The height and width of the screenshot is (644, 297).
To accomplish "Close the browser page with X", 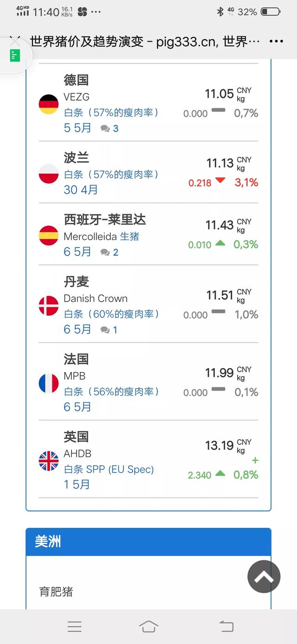I will pyautogui.click(x=15, y=41).
